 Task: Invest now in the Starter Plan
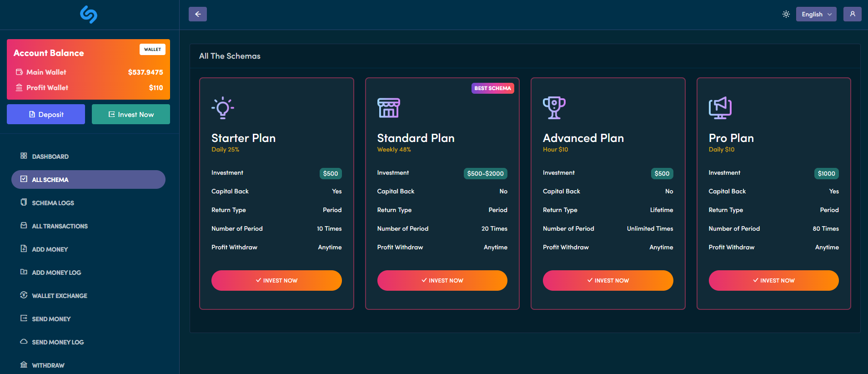(276, 280)
